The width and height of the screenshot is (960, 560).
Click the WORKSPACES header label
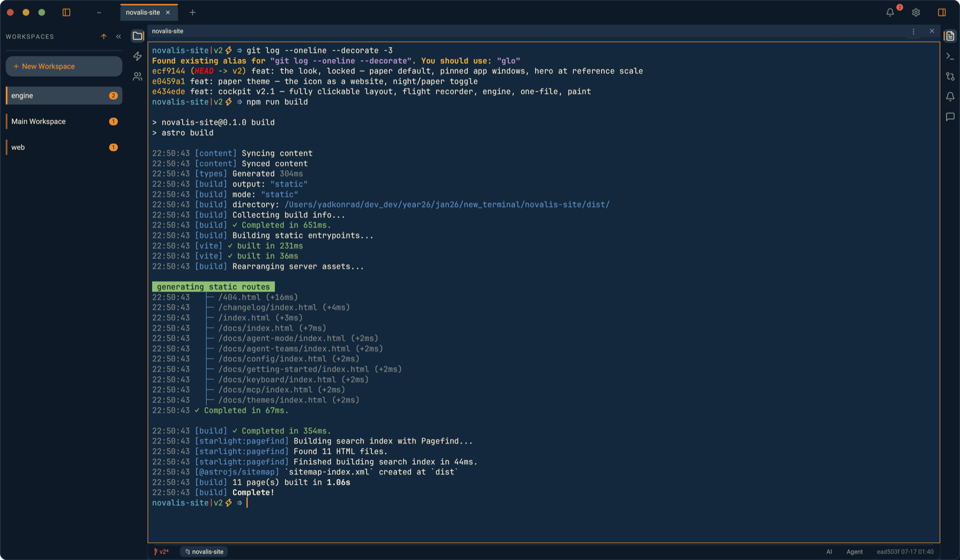[30, 37]
